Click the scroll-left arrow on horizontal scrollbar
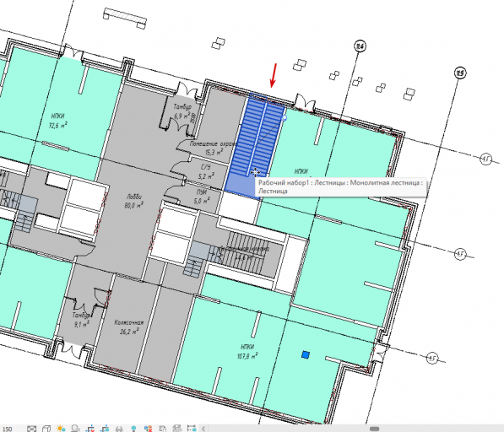Screen dimensions: 504x432 point(203,429)
